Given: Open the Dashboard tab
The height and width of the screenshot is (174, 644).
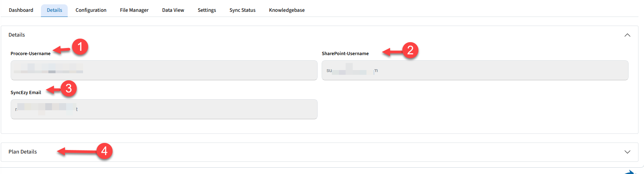Looking at the screenshot, I should point(21,10).
